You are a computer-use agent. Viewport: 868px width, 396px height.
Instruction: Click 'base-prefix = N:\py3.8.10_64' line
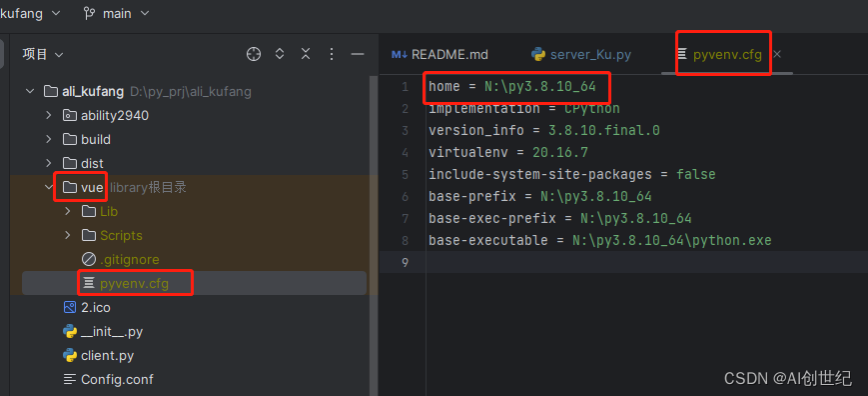540,196
